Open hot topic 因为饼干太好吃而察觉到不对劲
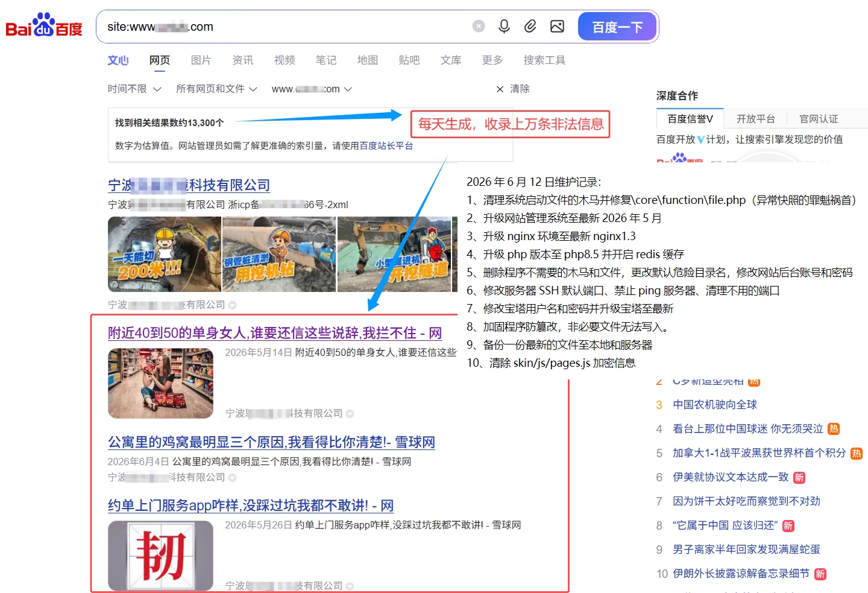The width and height of the screenshot is (868, 593). click(746, 501)
